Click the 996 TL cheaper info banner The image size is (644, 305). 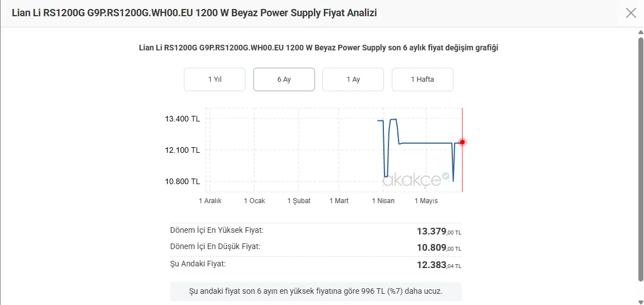coord(316,292)
